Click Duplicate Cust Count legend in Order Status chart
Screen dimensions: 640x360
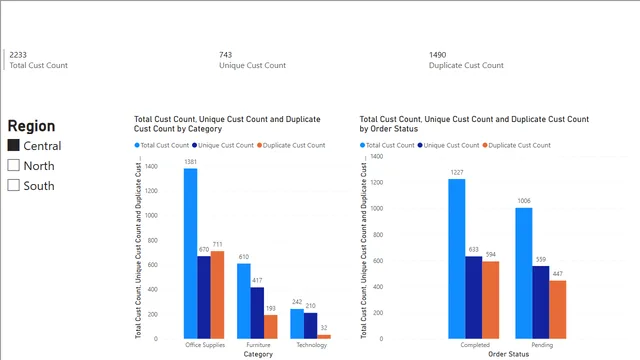pyautogui.click(x=516, y=145)
